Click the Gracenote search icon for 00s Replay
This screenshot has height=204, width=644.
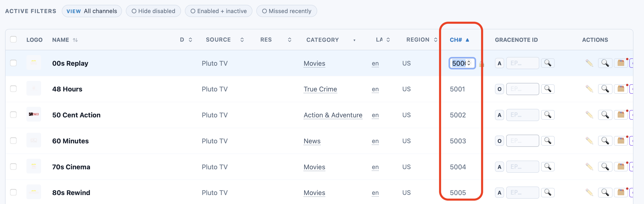pyautogui.click(x=548, y=63)
